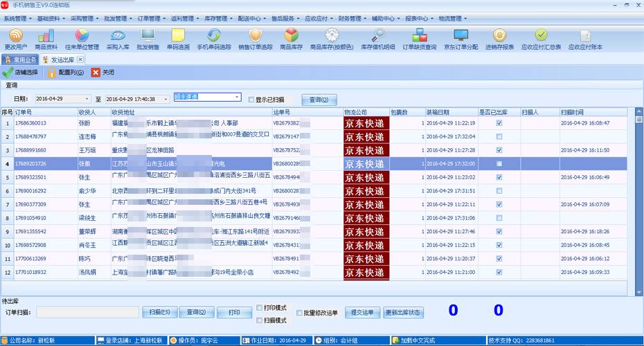
Task: Open 订单管理 menu
Action: click(151, 19)
